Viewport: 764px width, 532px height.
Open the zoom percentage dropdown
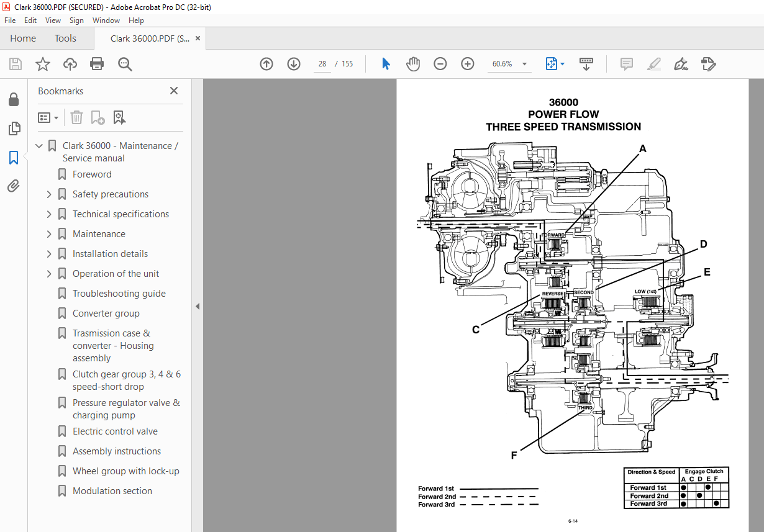525,63
